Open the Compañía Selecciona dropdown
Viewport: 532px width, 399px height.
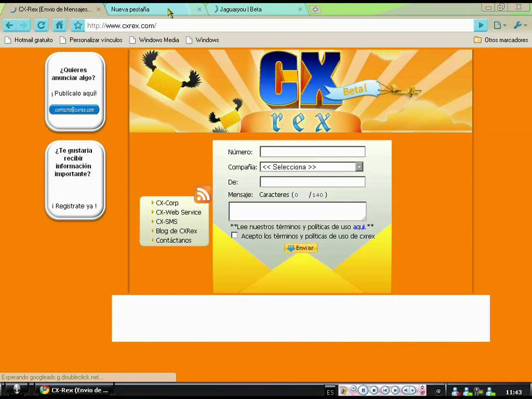click(311, 167)
